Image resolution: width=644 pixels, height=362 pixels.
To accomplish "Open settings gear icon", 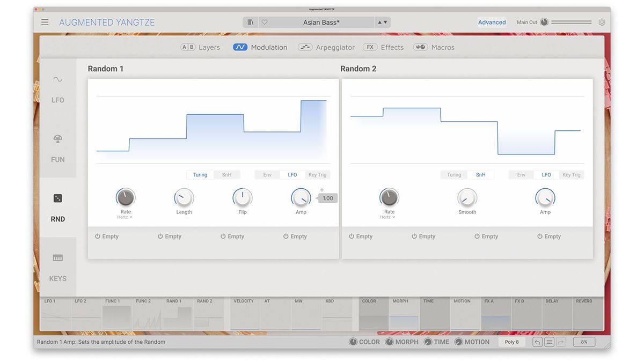I will [602, 23].
